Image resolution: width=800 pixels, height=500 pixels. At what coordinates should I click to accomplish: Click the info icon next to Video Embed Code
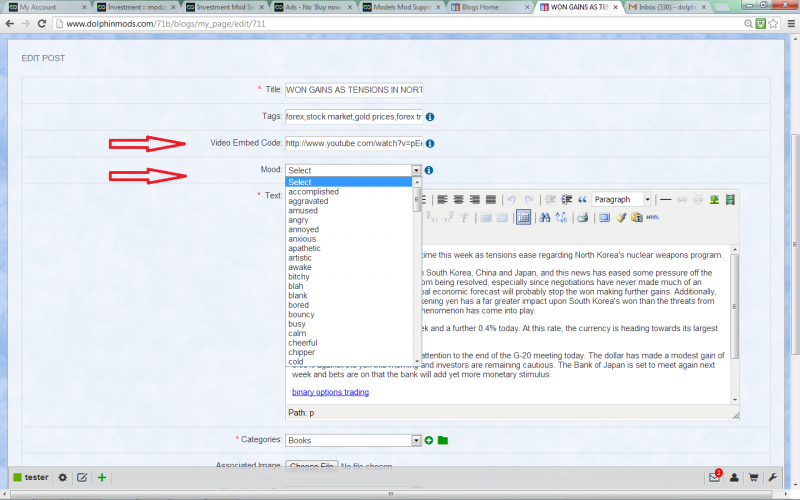tap(430, 143)
